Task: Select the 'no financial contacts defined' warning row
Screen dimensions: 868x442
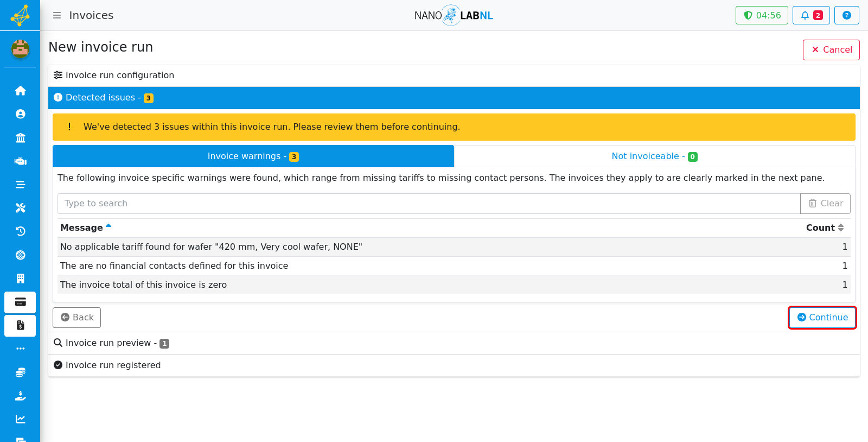Action: pyautogui.click(x=454, y=266)
